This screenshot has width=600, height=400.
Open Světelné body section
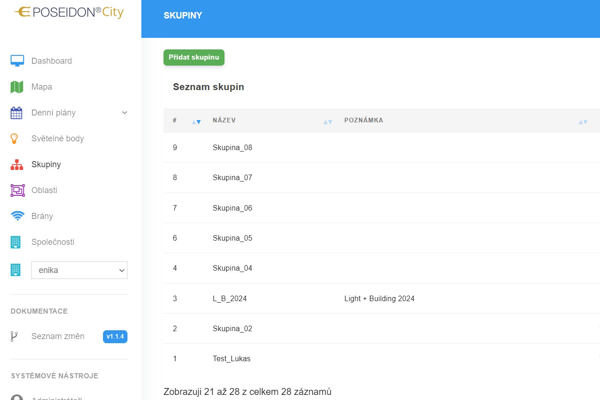[x=58, y=139]
